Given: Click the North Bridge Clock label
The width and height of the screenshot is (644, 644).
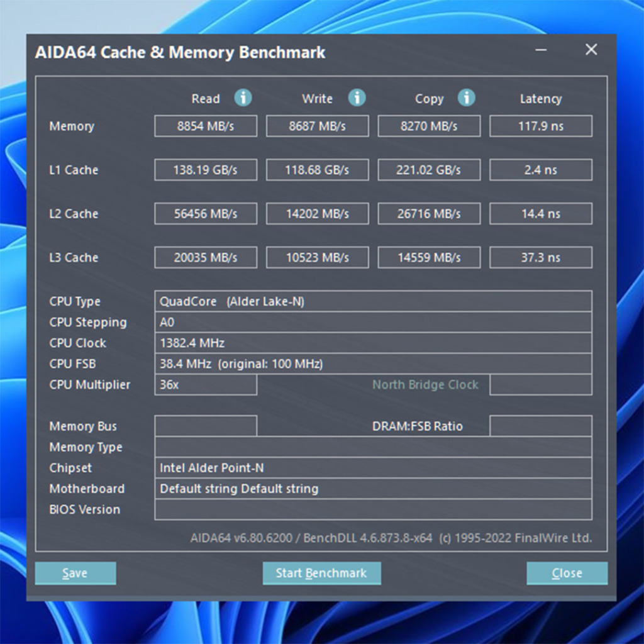Looking at the screenshot, I should 426,385.
